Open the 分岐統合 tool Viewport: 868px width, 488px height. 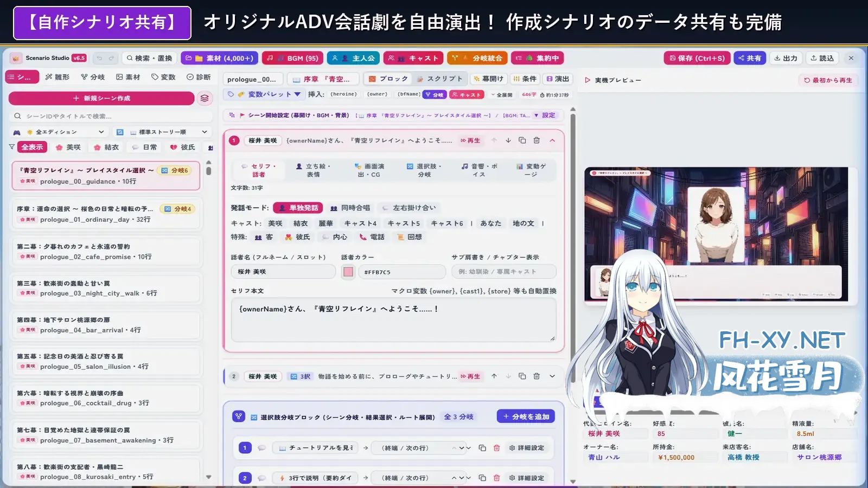(x=477, y=58)
